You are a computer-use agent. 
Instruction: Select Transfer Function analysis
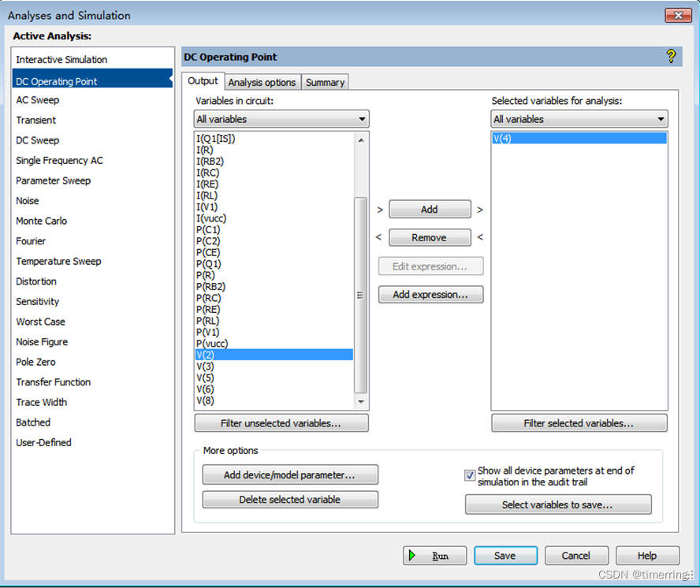point(92,382)
